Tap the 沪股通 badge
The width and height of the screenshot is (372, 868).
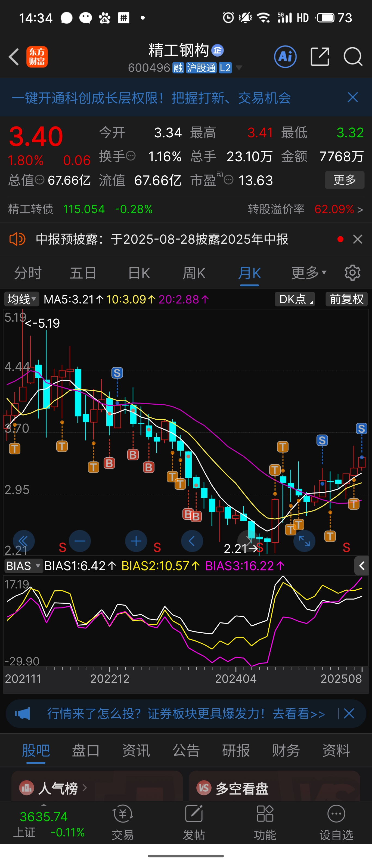[201, 68]
